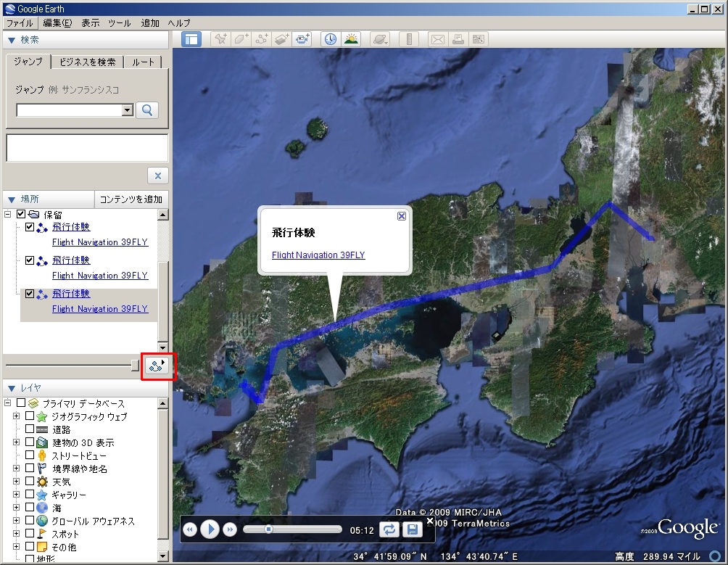Add an image overlay from toolbar
Screen dimensions: 728x565
click(282, 39)
